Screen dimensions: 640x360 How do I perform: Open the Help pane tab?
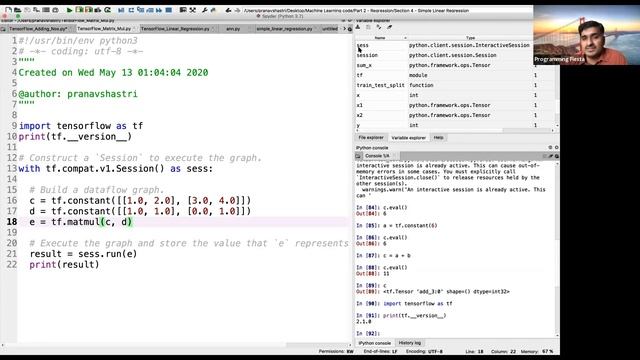pos(439,138)
